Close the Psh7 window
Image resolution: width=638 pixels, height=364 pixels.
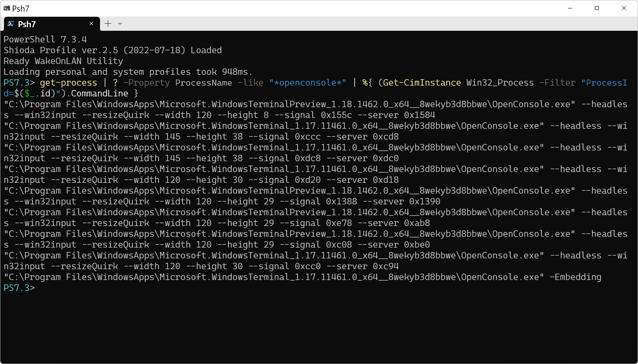(x=624, y=8)
